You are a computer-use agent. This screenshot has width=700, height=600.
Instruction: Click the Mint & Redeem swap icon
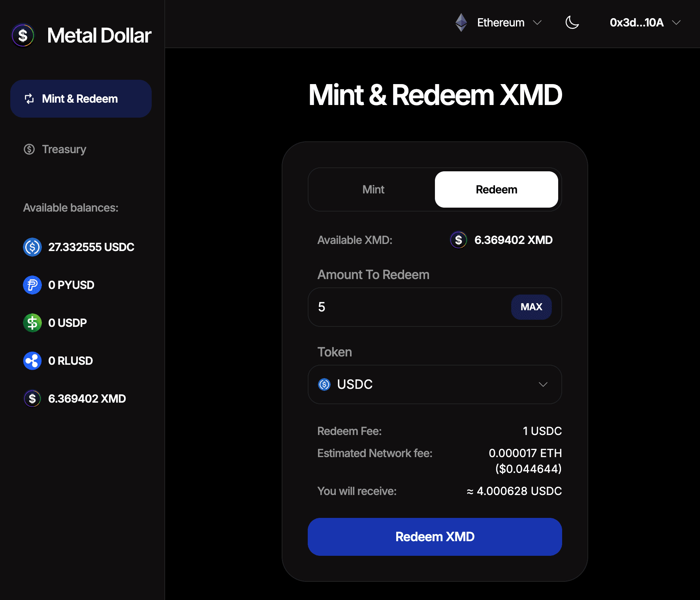[29, 99]
